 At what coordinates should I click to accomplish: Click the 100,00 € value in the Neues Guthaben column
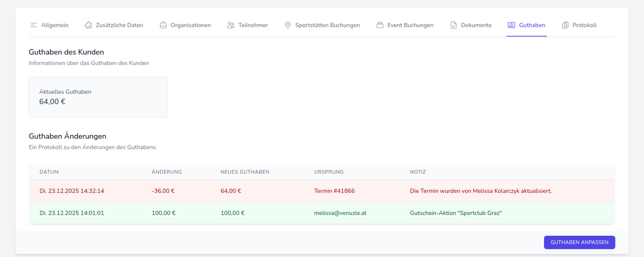(x=233, y=213)
